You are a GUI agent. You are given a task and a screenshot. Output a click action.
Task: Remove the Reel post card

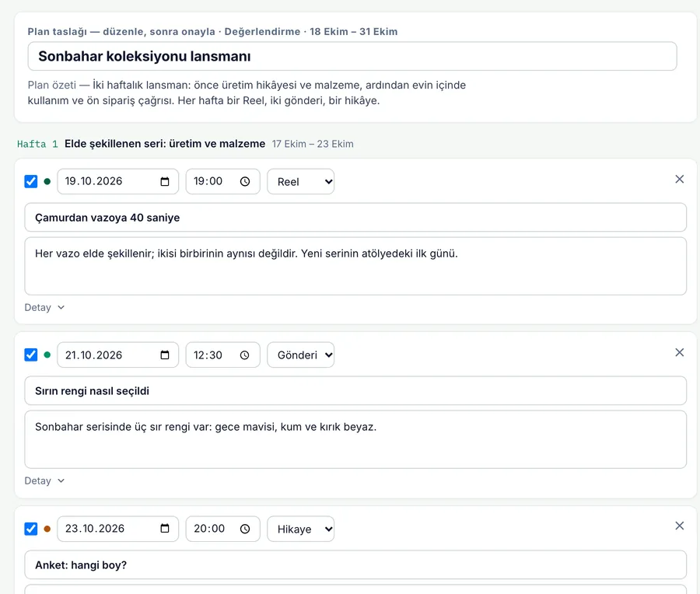(680, 179)
